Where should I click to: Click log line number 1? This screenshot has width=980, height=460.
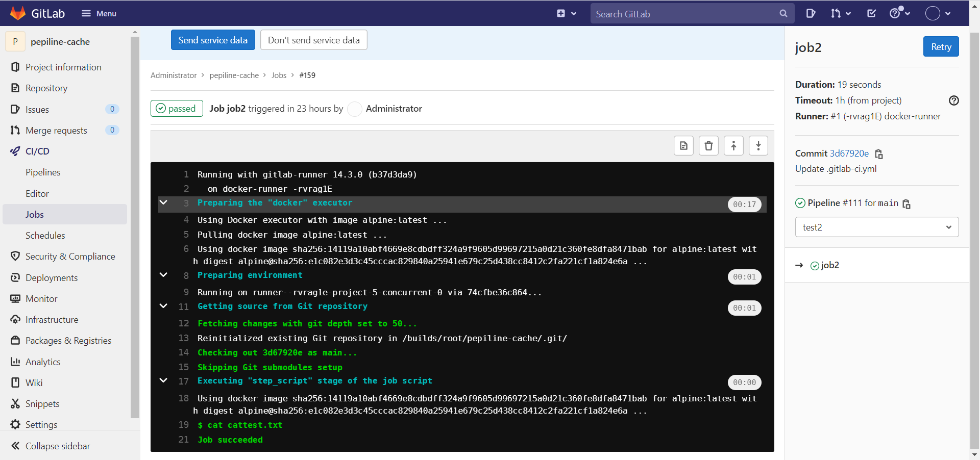tap(186, 174)
